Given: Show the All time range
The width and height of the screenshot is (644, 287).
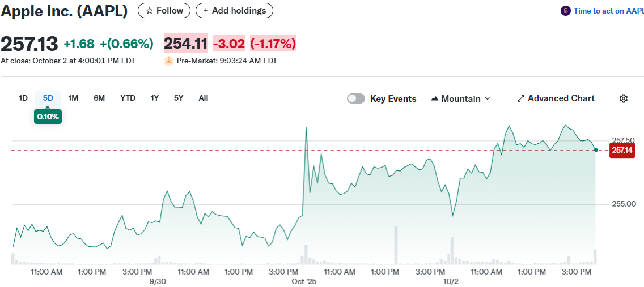Looking at the screenshot, I should pos(204,98).
